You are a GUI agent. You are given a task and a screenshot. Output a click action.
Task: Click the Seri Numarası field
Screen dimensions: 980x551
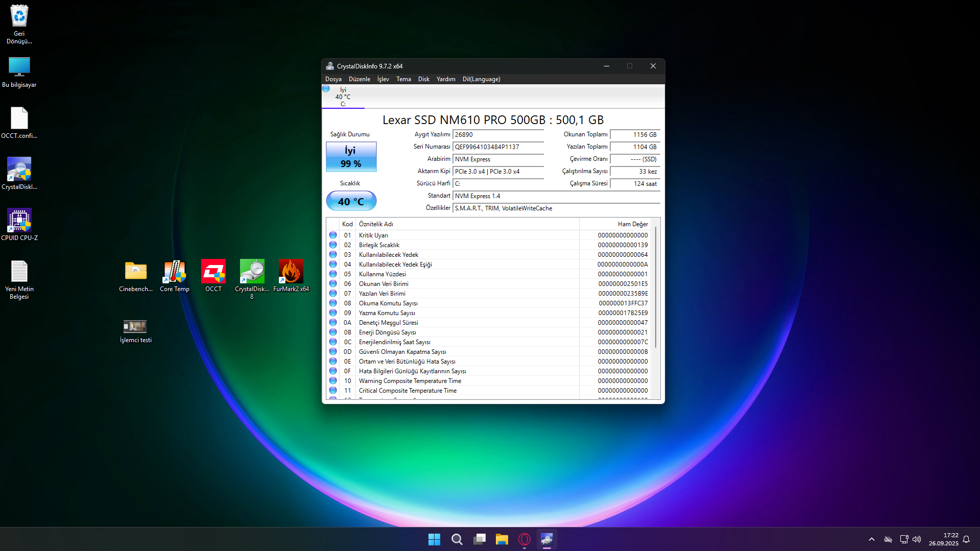point(498,147)
